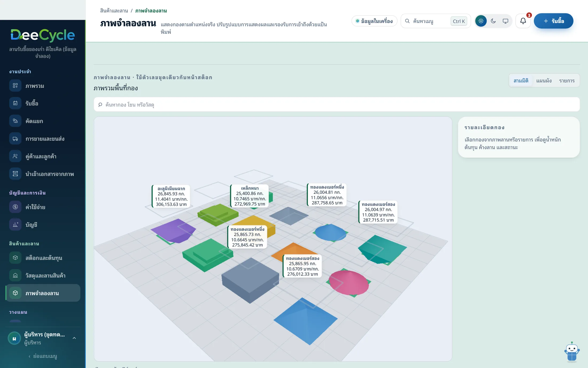588x368 pixels.
Task: Select the pink round pile
Action: coord(349,283)
